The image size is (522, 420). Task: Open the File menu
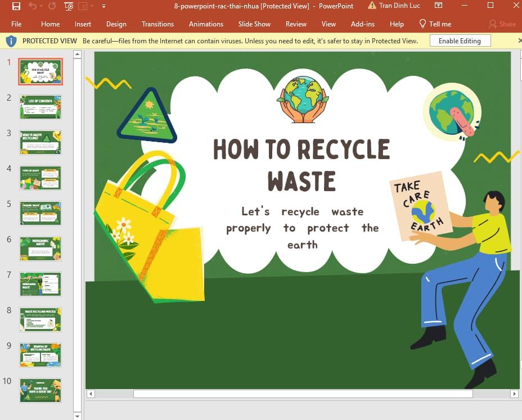(16, 24)
